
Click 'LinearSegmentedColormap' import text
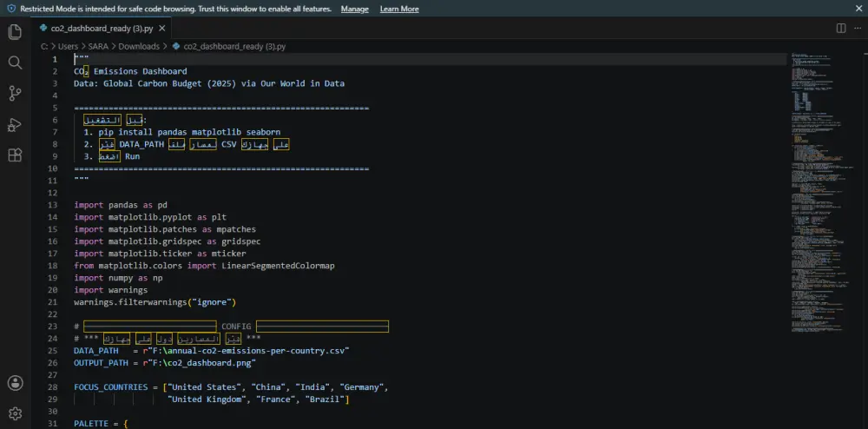click(x=278, y=266)
